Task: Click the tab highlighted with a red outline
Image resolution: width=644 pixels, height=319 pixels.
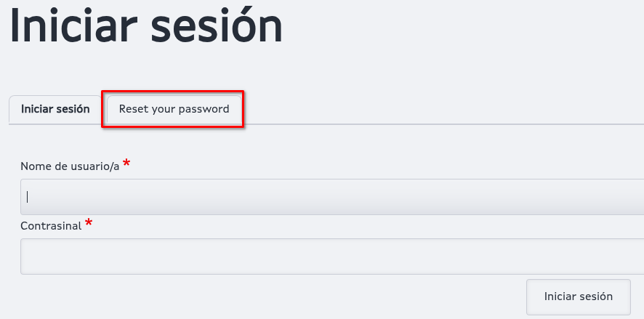Action: tap(174, 110)
